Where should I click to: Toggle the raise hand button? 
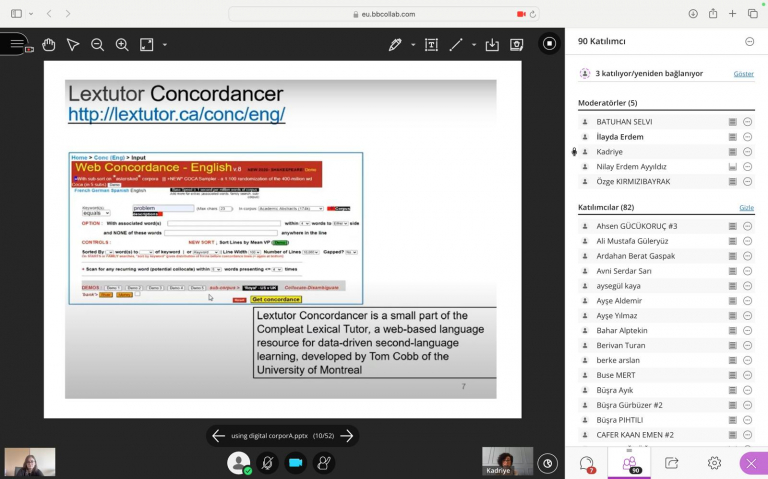[324, 462]
